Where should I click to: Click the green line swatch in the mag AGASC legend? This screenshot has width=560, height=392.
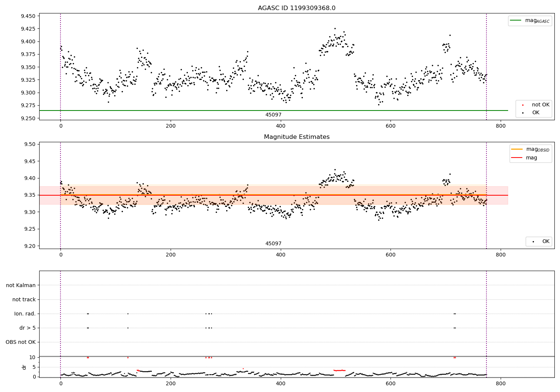516,21
